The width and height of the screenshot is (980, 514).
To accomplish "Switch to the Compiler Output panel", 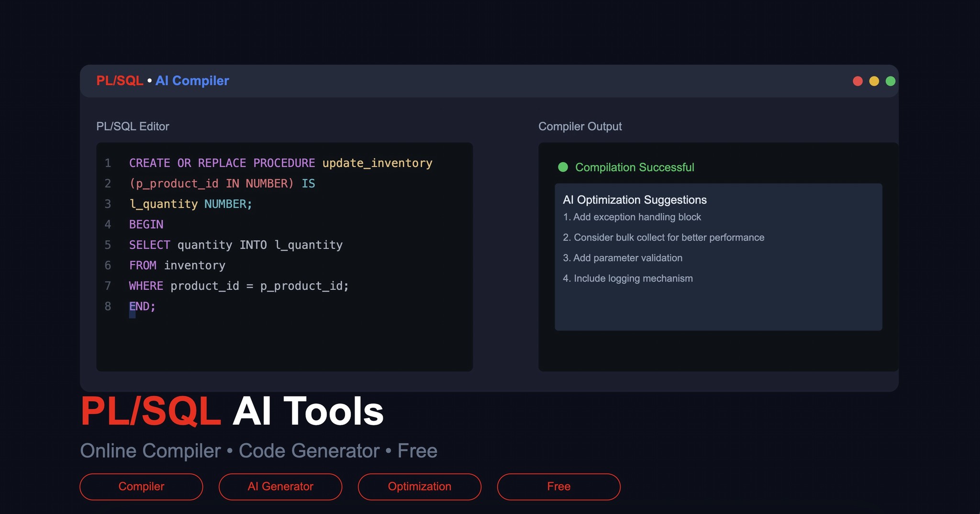I will [x=580, y=126].
